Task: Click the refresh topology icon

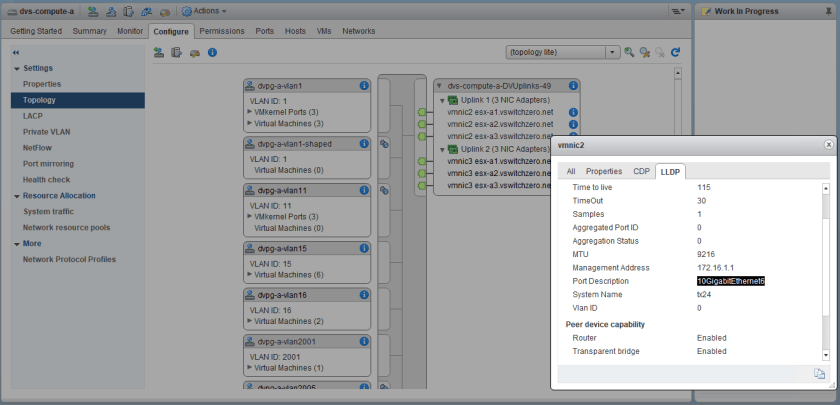Action: click(x=675, y=52)
